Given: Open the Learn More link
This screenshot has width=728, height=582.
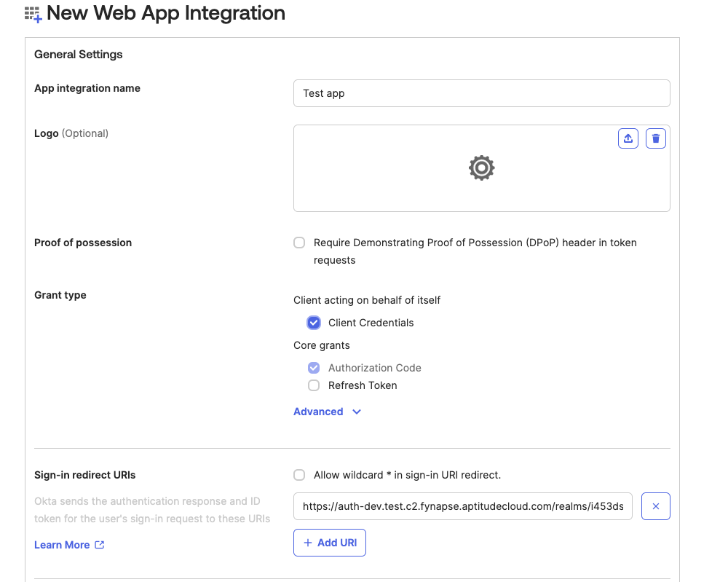Looking at the screenshot, I should coord(62,545).
